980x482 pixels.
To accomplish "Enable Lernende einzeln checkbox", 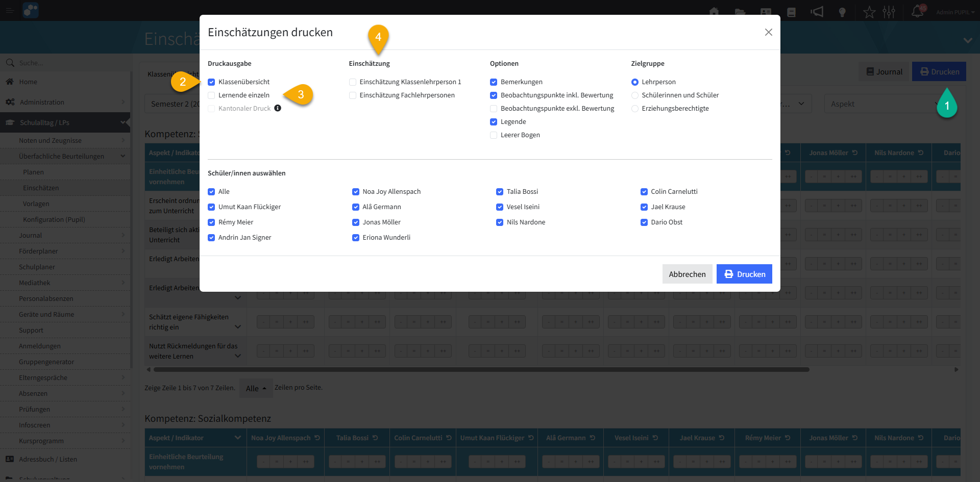I will pyautogui.click(x=211, y=95).
